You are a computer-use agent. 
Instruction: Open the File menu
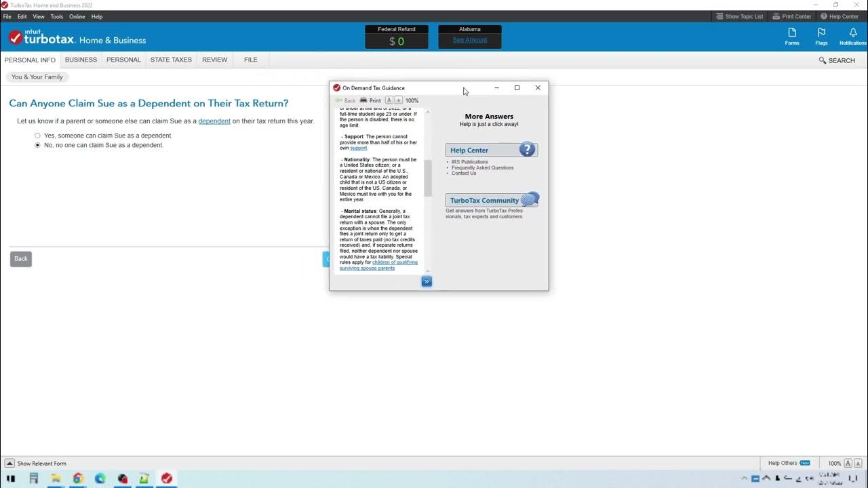(x=7, y=16)
